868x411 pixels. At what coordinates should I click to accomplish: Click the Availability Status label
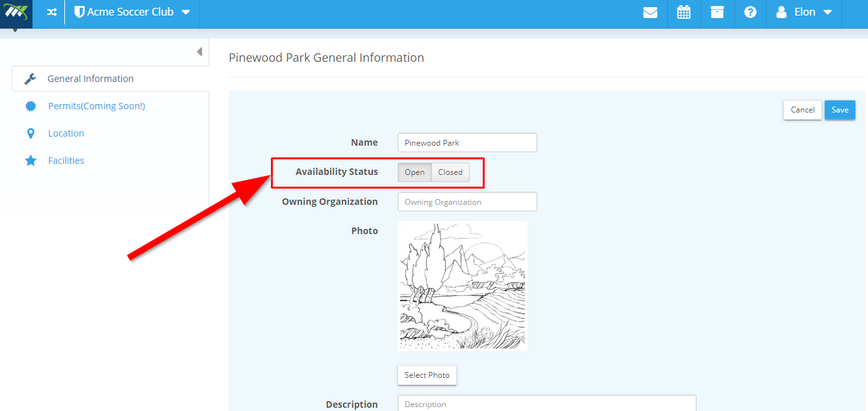click(337, 172)
